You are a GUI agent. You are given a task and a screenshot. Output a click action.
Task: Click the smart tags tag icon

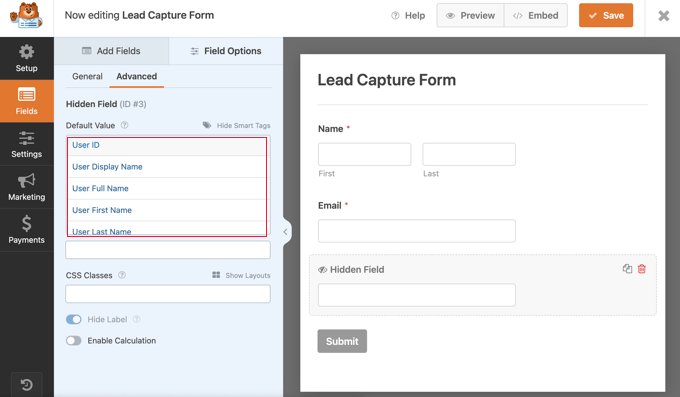[x=207, y=125]
